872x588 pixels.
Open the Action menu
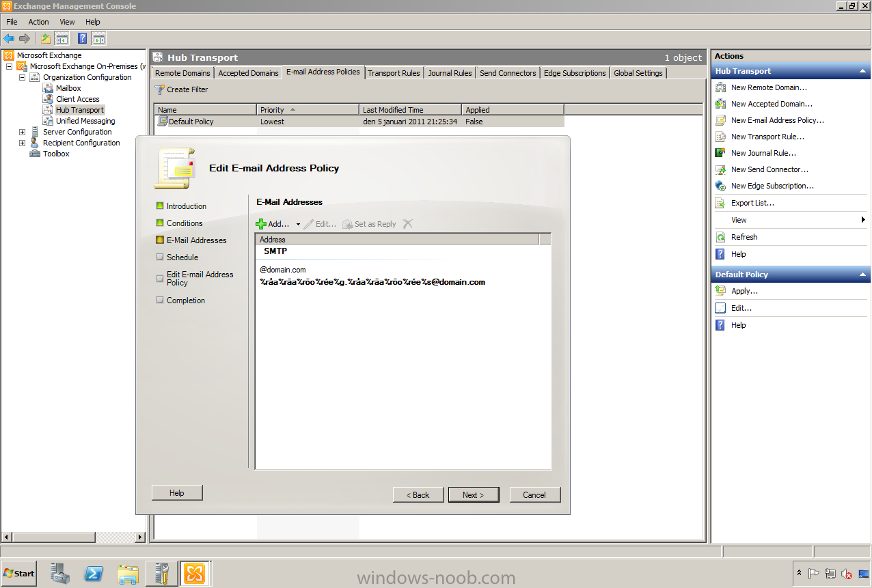coord(38,22)
